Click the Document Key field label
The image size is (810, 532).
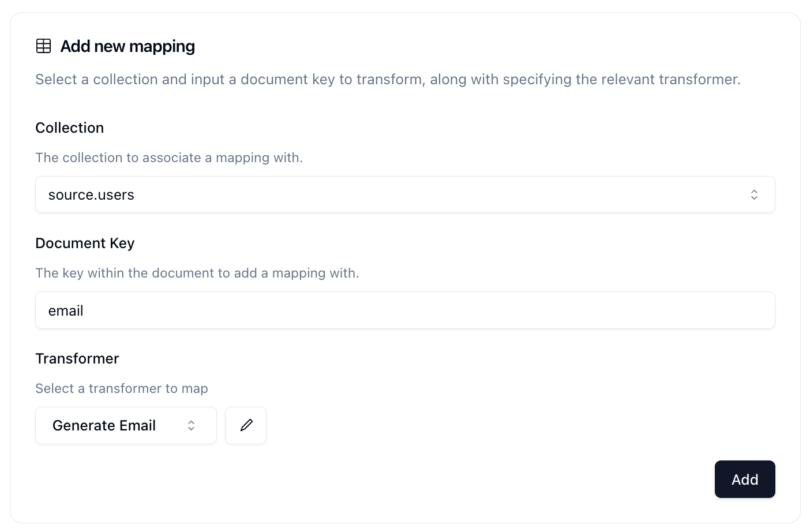coord(85,243)
